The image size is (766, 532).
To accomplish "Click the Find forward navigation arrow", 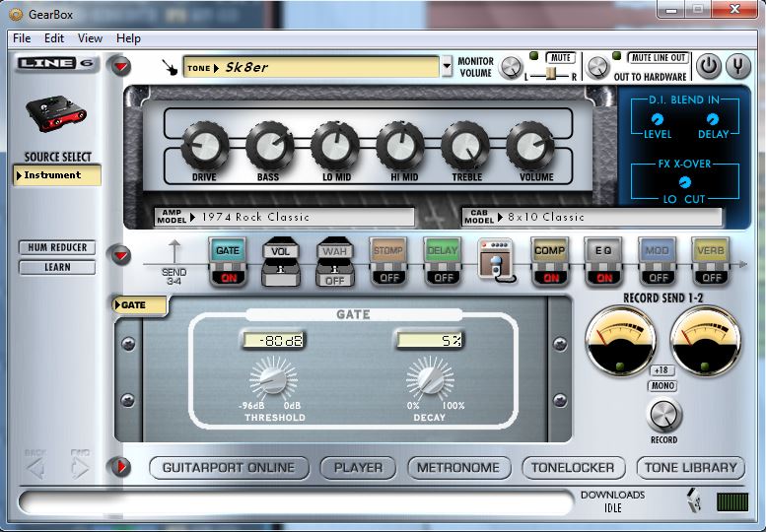I will pyautogui.click(x=80, y=468).
